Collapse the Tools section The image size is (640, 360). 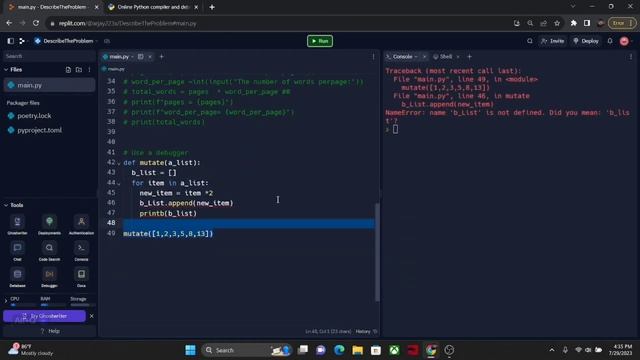click(x=6, y=205)
